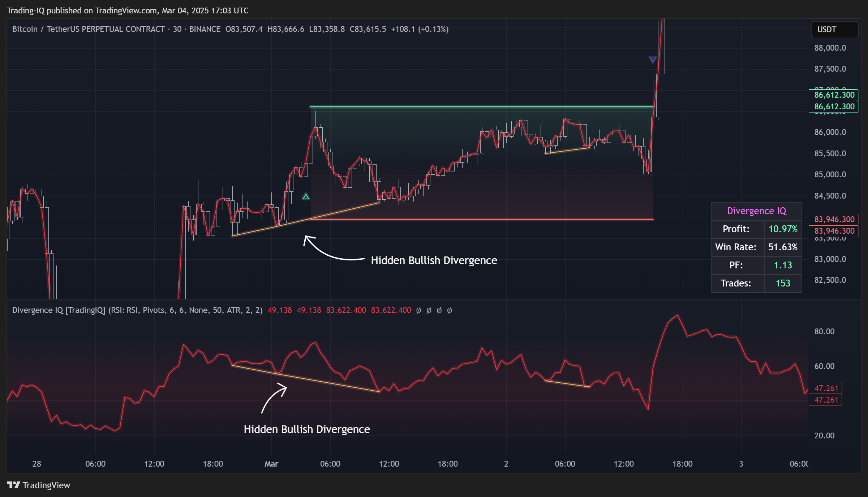Click the long orange divergence line under price candles

point(306,220)
